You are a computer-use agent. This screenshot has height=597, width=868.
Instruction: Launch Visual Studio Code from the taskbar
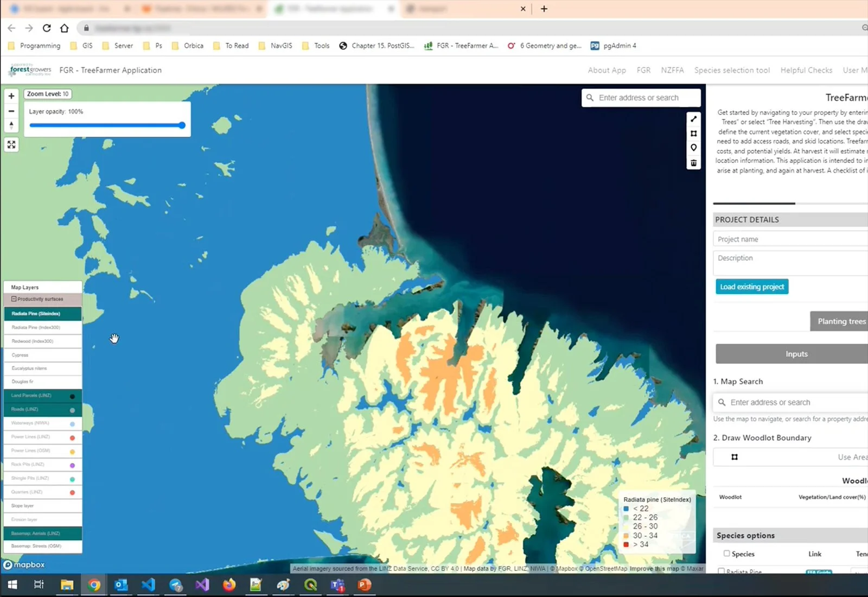[148, 585]
